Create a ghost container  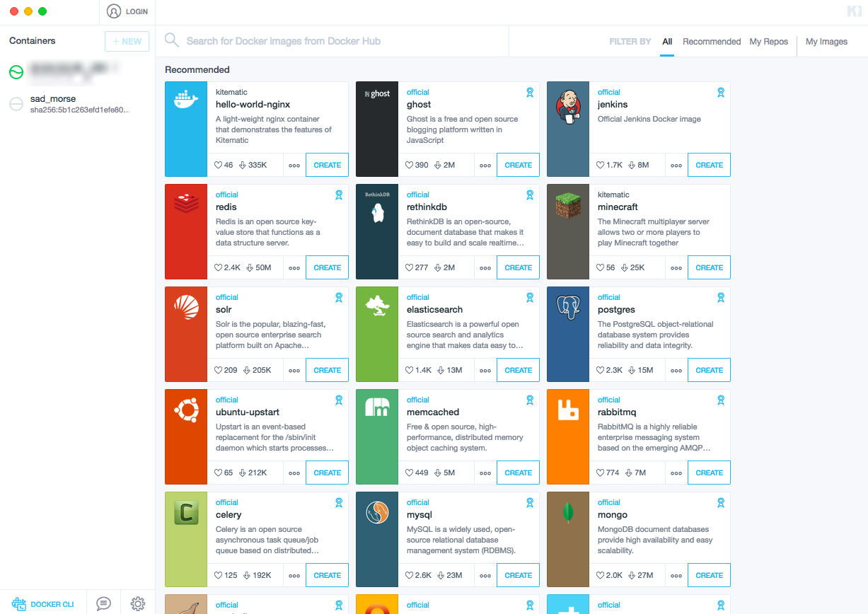518,165
